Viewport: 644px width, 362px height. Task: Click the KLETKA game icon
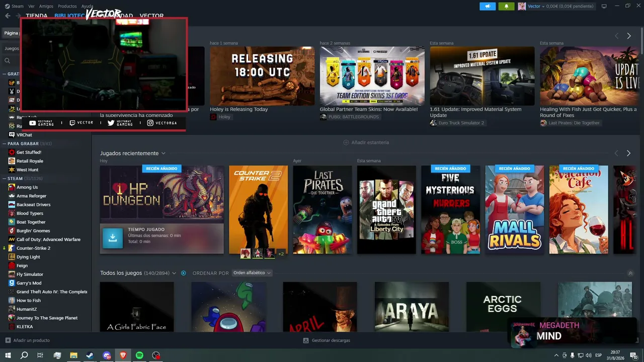click(x=12, y=327)
